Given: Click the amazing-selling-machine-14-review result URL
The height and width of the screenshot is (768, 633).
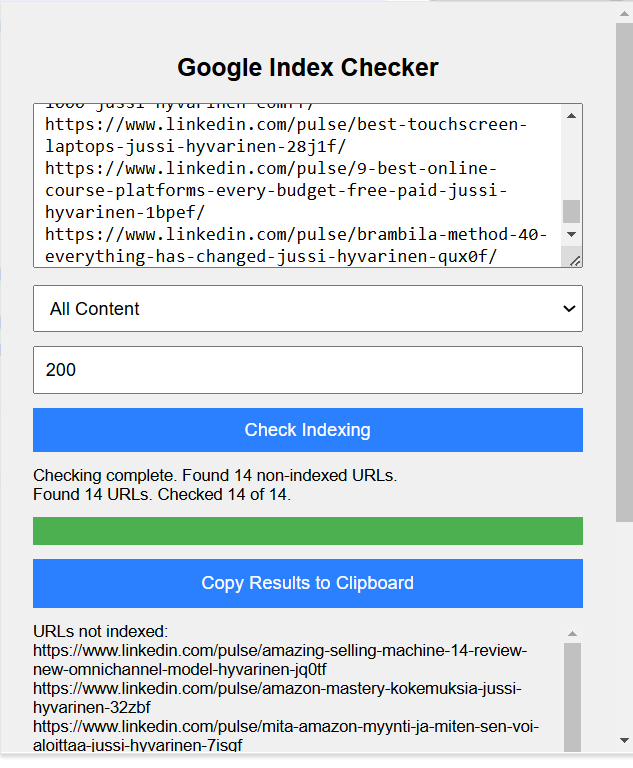Looking at the screenshot, I should pyautogui.click(x=280, y=660).
